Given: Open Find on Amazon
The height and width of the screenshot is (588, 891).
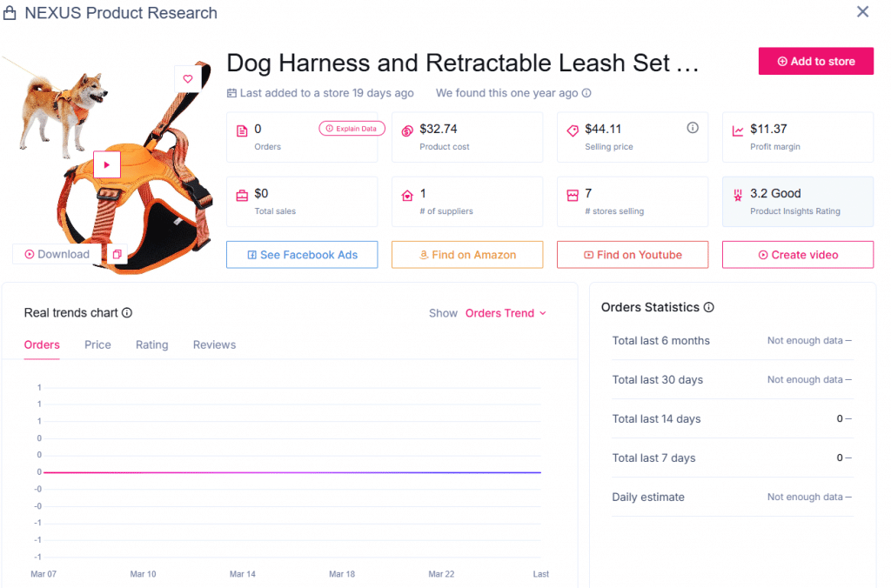Looking at the screenshot, I should click(x=466, y=254).
